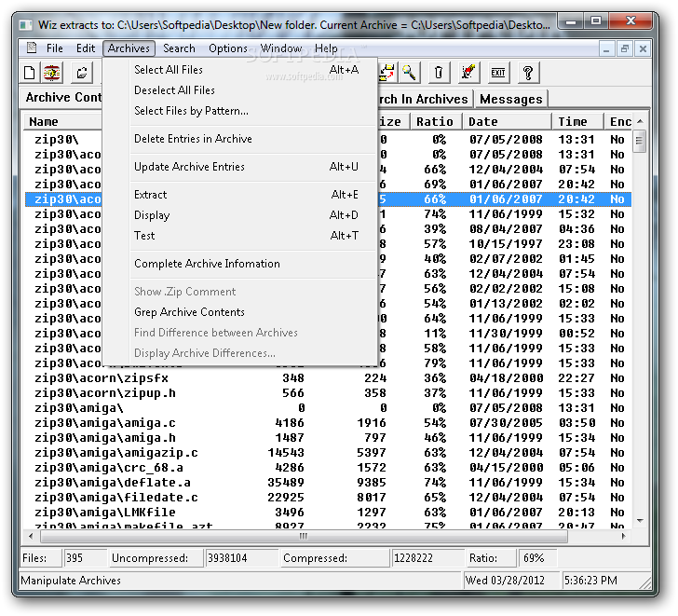678x616 pixels.
Task: Click the question mark help toolbar icon
Action: pyautogui.click(x=528, y=73)
